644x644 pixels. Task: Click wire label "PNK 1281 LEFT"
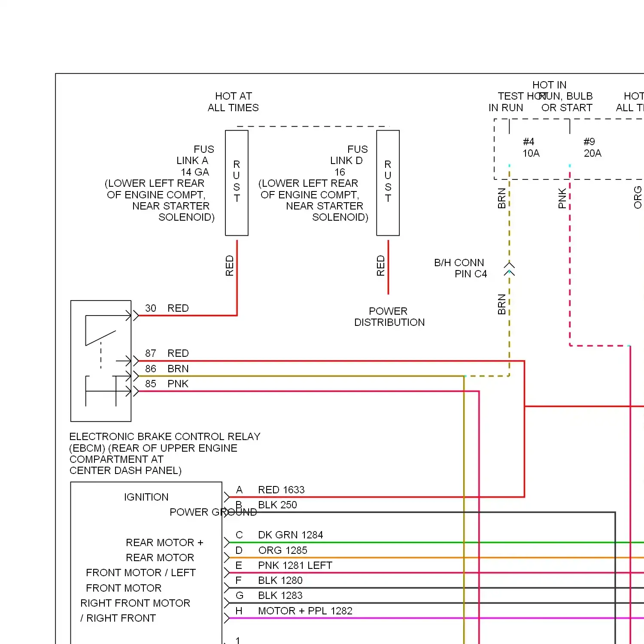(295, 565)
